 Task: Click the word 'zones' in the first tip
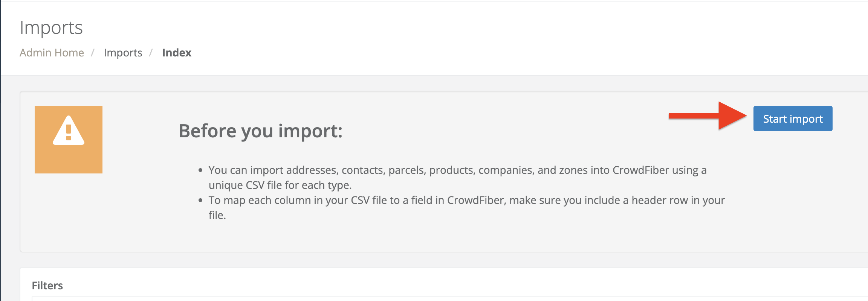point(573,170)
